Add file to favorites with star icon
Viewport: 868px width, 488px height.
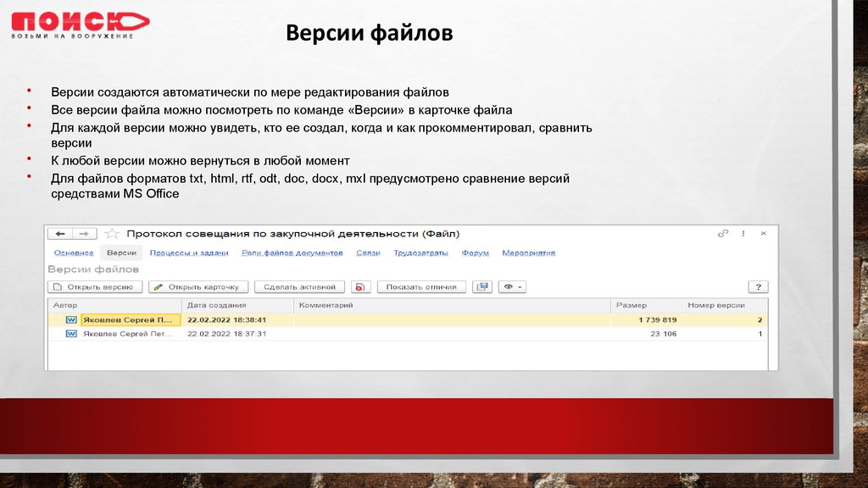tap(112, 234)
